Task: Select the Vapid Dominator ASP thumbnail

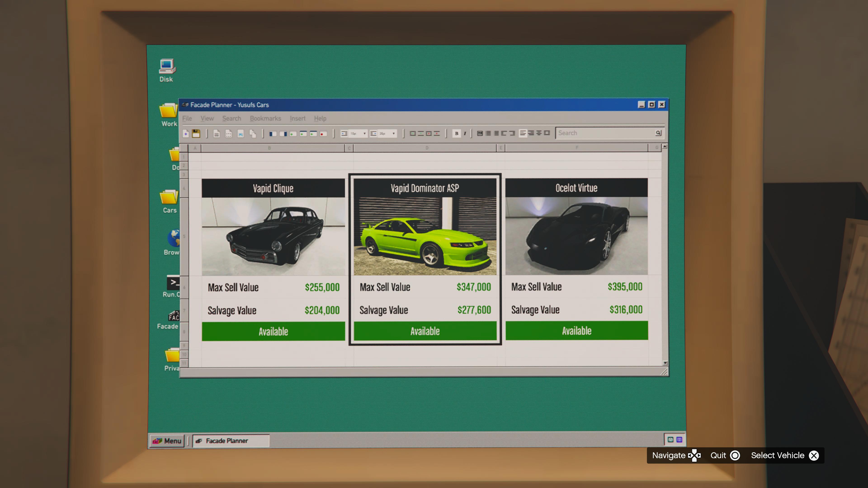Action: [425, 236]
